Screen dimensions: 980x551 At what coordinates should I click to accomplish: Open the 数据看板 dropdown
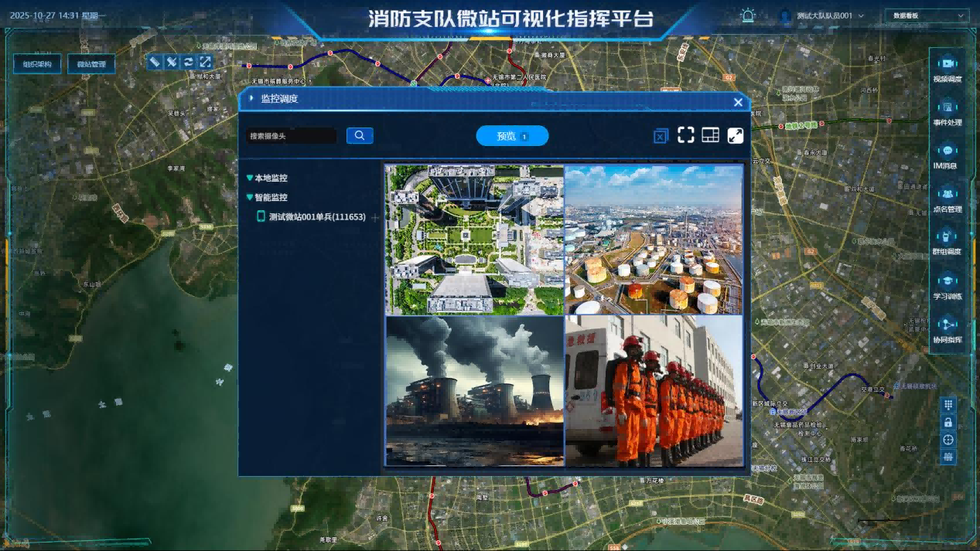pyautogui.click(x=926, y=15)
